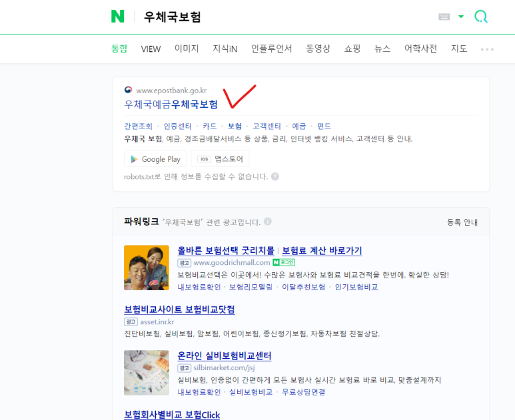Open the 쇼핑 tab
This screenshot has width=515, height=420.
(352, 49)
